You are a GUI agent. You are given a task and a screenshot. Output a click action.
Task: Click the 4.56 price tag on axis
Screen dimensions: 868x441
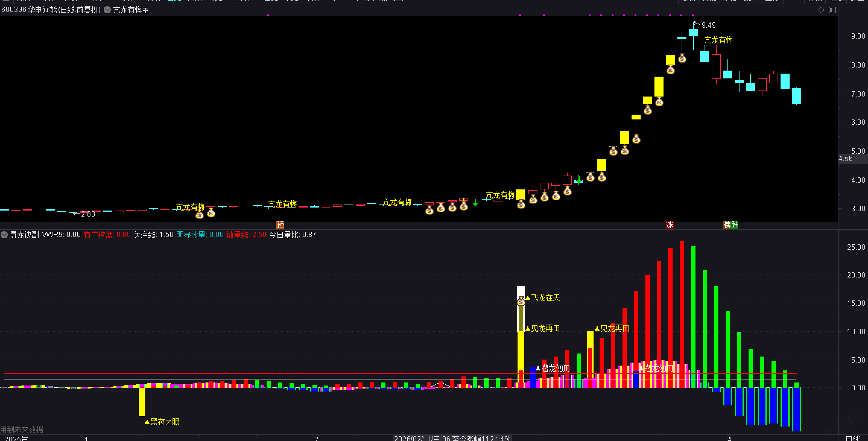pyautogui.click(x=846, y=159)
